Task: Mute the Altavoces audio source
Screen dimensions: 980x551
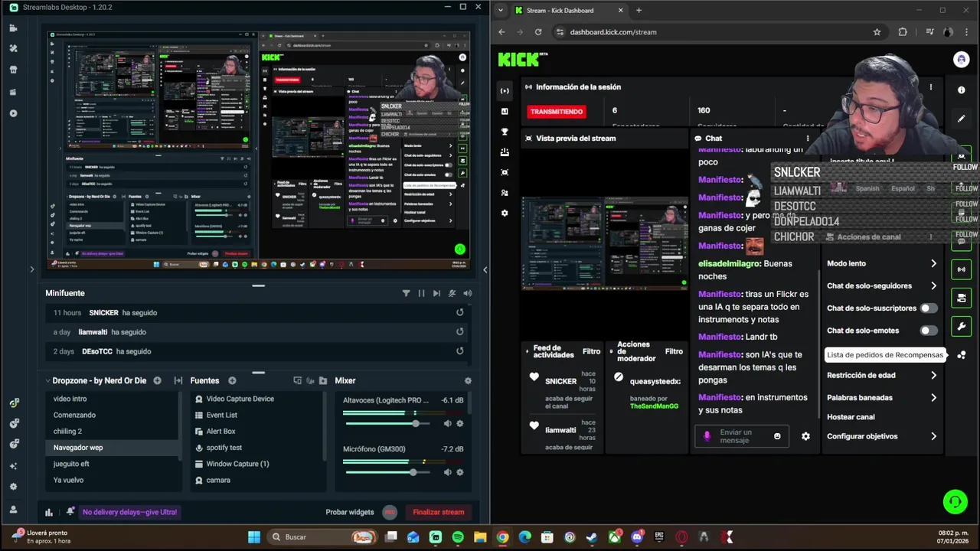Action: click(448, 423)
